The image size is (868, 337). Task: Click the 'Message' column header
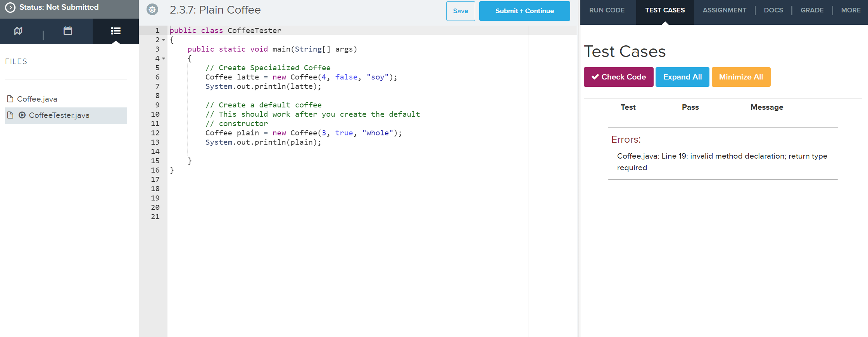click(767, 107)
